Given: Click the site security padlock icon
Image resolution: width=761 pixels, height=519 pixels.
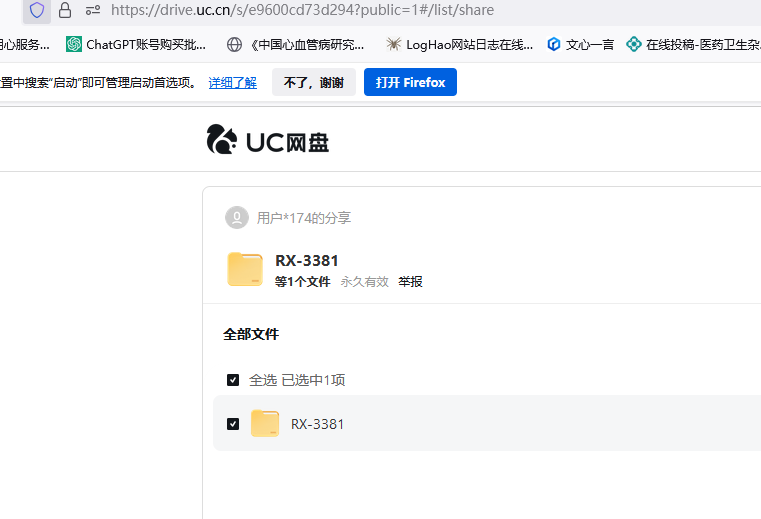Looking at the screenshot, I should coord(65,10).
